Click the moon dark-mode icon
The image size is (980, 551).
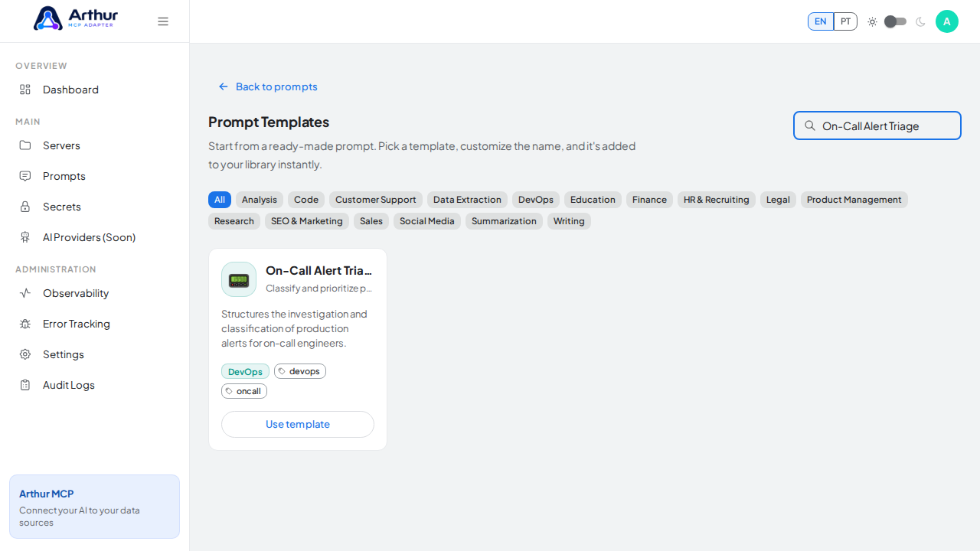[920, 21]
